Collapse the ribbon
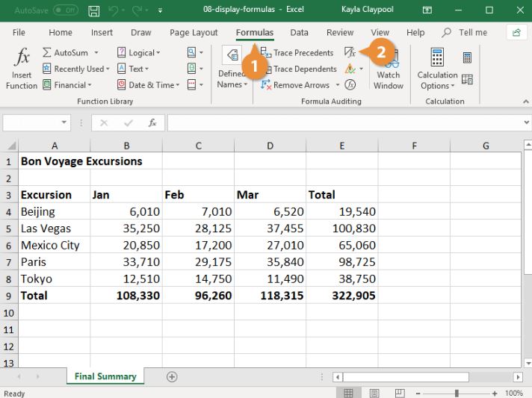The height and width of the screenshot is (398, 532). [525, 101]
